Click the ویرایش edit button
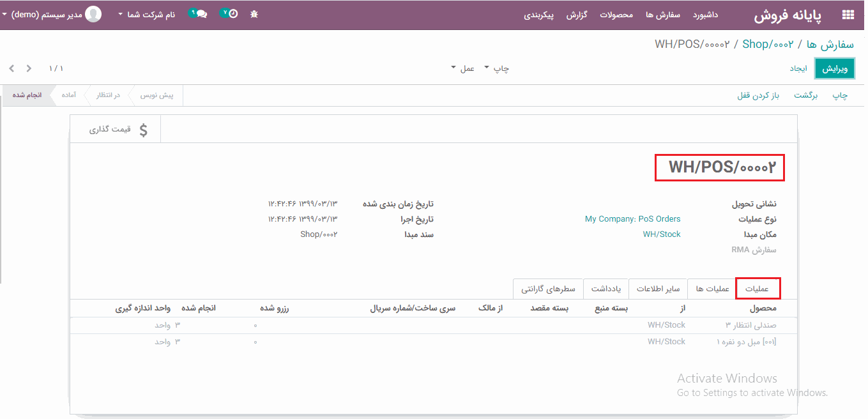868x419 pixels. 835,68
